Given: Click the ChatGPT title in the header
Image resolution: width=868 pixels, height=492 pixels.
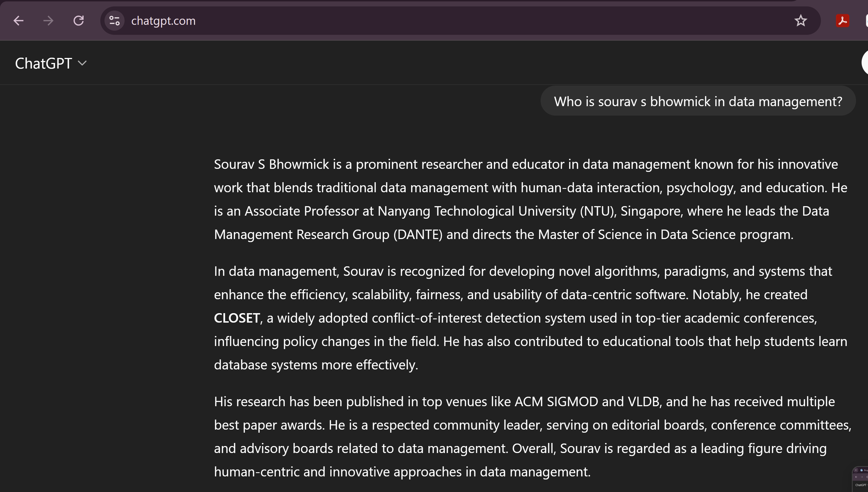Looking at the screenshot, I should 43,63.
